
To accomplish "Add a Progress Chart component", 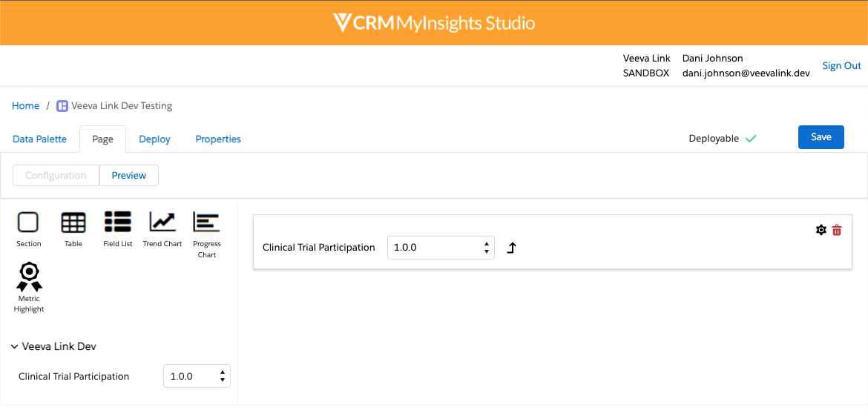I will pyautogui.click(x=206, y=222).
